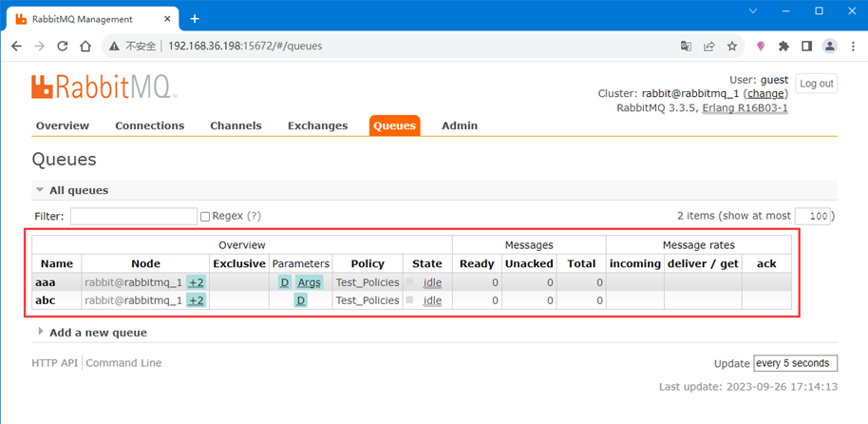Open the aaa queue
868x424 pixels.
pyautogui.click(x=46, y=282)
